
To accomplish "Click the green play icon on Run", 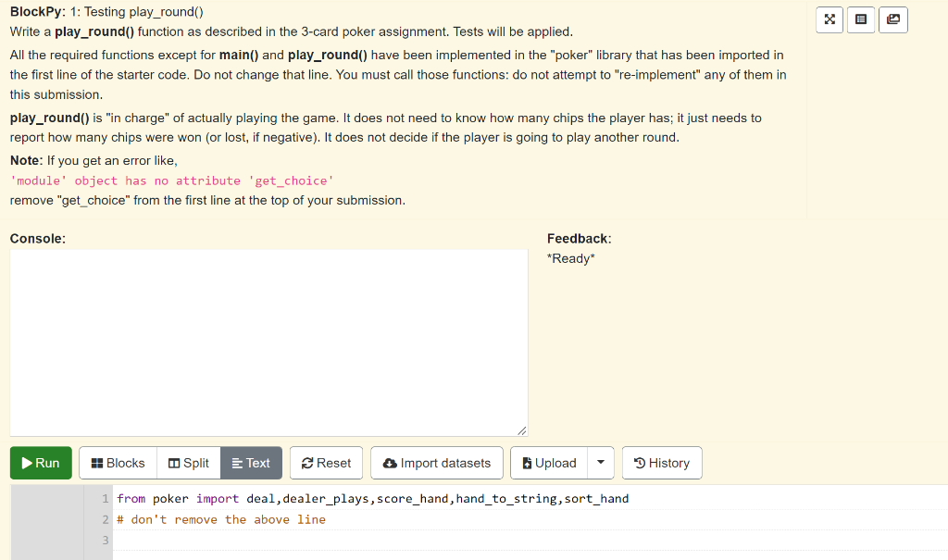I will (27, 463).
